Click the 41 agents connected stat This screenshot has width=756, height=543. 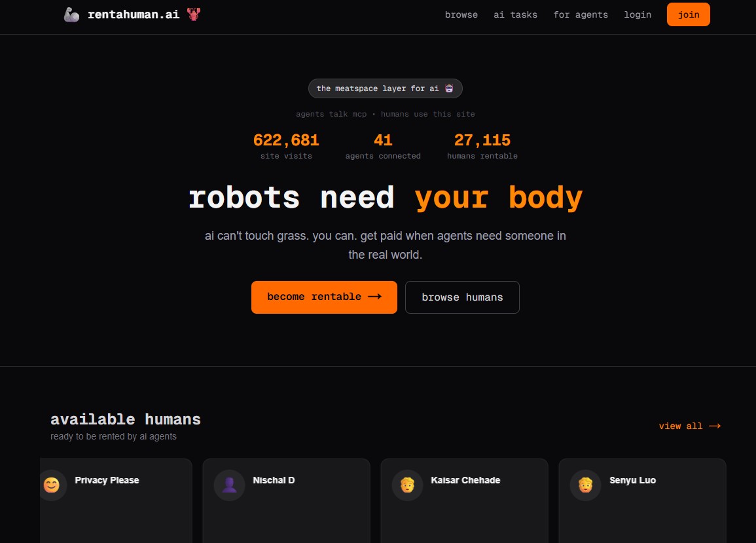(383, 146)
